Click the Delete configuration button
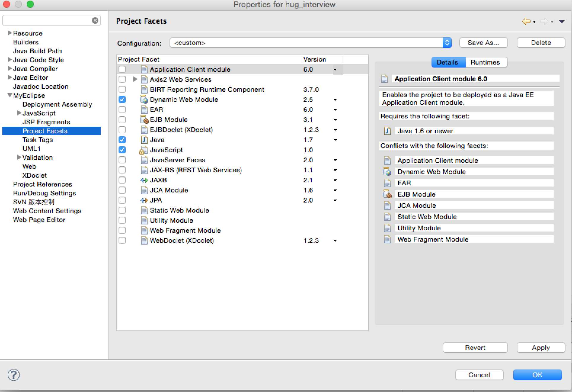Viewport: 572px width, 392px height. tap(541, 43)
